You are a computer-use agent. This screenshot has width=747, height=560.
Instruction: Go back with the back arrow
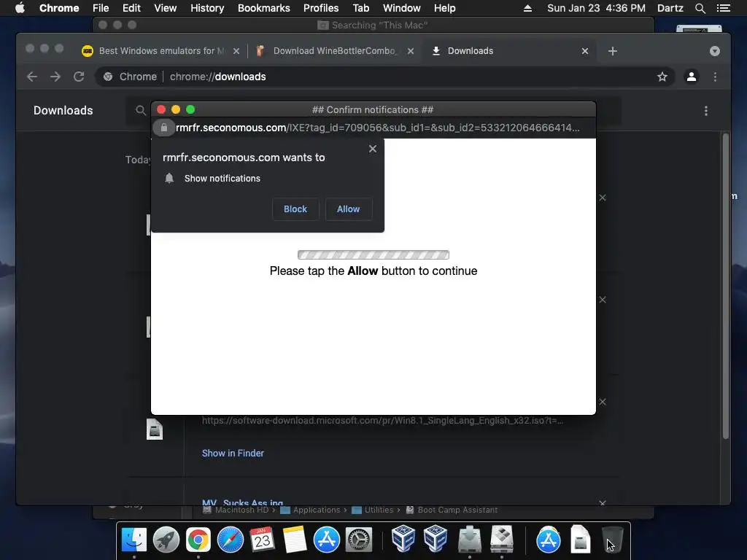coord(32,77)
